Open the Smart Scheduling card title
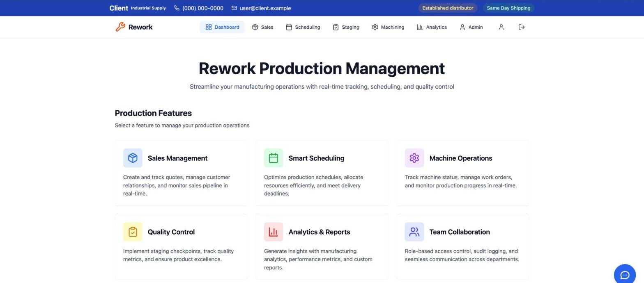 pyautogui.click(x=316, y=158)
